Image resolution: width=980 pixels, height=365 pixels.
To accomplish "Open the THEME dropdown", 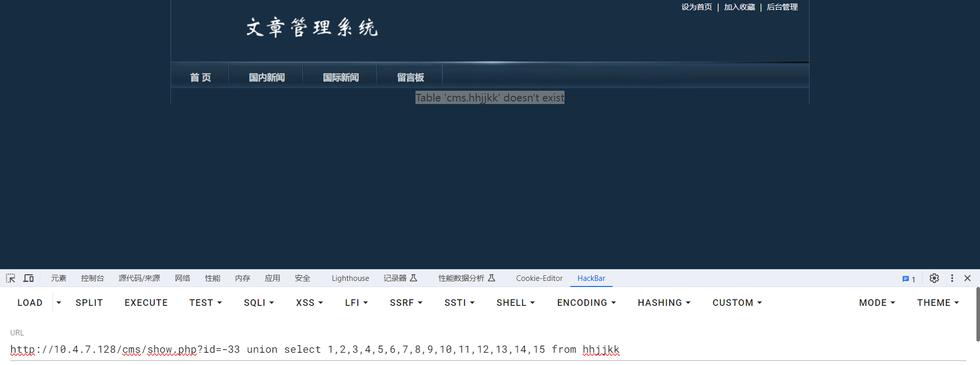I will point(938,303).
